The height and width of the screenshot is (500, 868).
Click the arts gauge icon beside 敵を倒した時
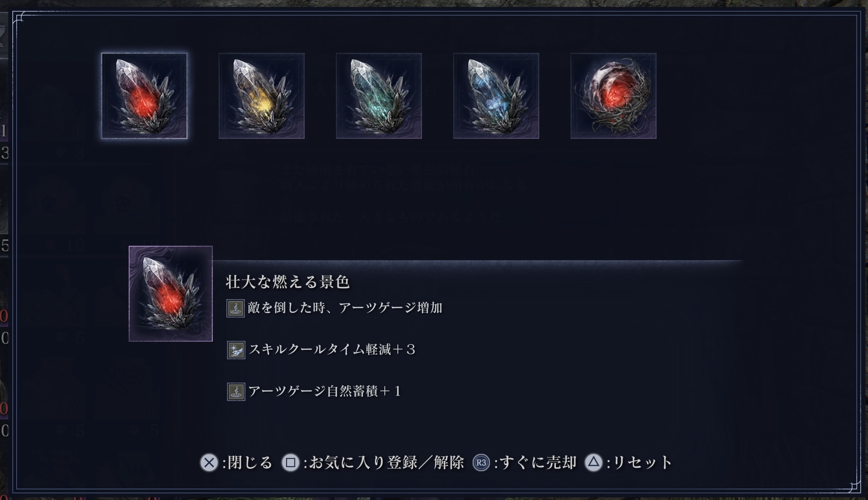(x=236, y=308)
